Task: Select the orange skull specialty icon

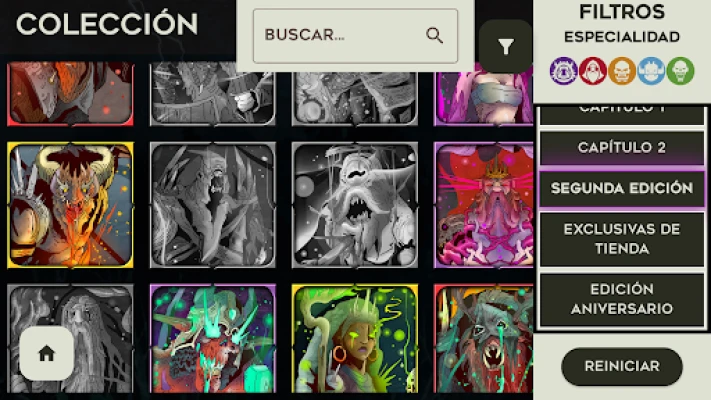Action: click(622, 71)
